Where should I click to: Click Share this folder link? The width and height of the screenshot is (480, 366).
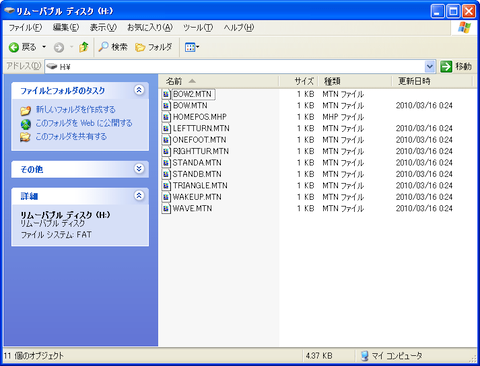71,136
